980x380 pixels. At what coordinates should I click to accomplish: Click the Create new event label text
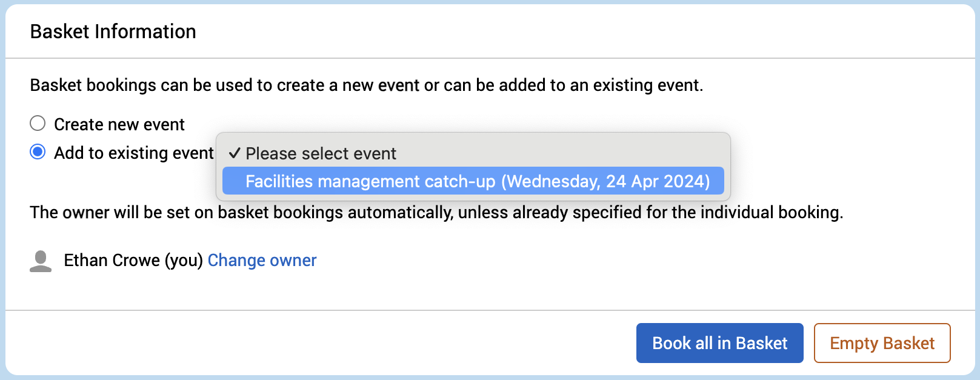(x=119, y=124)
